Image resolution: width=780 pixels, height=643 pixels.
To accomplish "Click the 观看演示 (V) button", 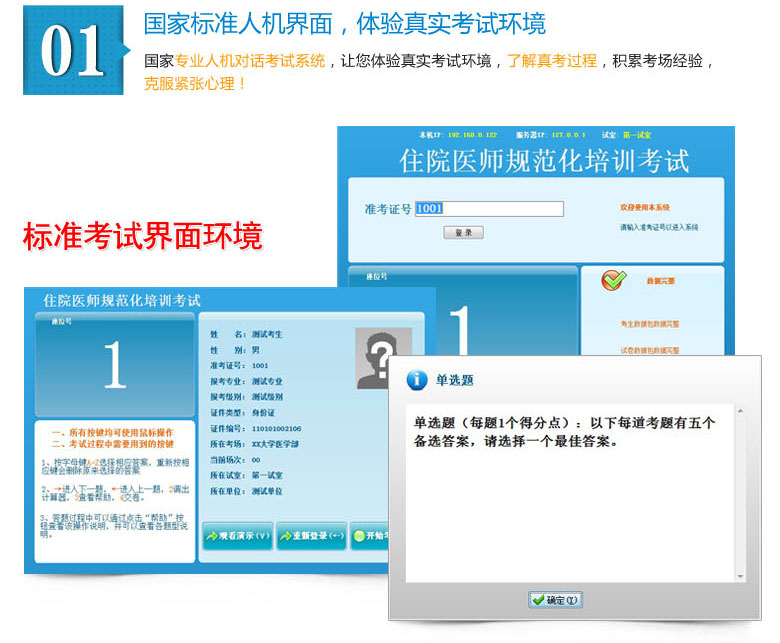I will pos(237,536).
